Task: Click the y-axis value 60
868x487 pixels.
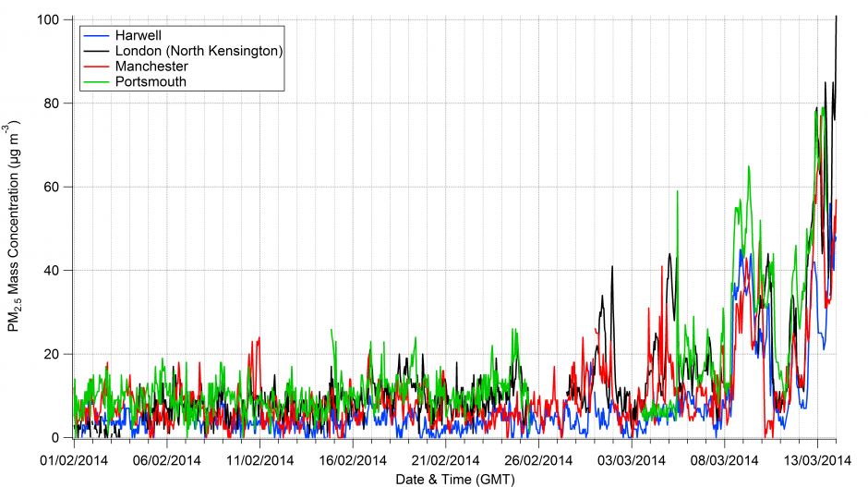Action: [x=52, y=188]
